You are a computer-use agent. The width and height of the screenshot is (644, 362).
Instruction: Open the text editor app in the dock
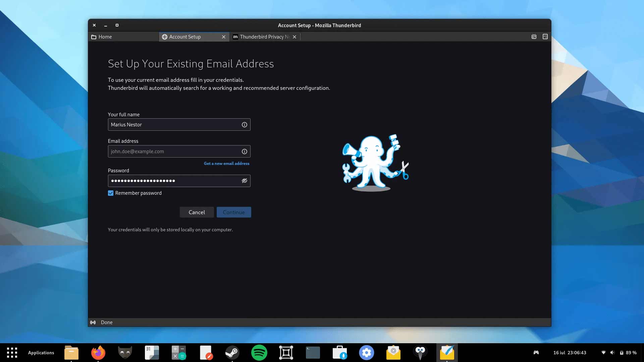(x=206, y=353)
